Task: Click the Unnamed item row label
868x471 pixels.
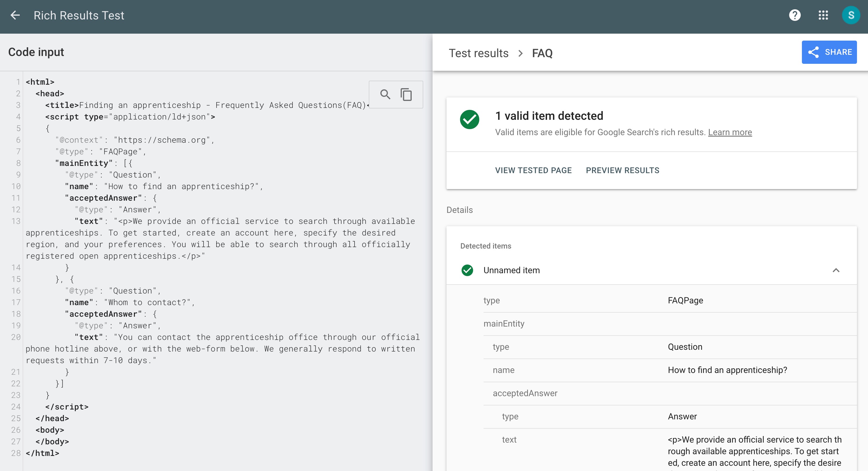Action: point(511,270)
